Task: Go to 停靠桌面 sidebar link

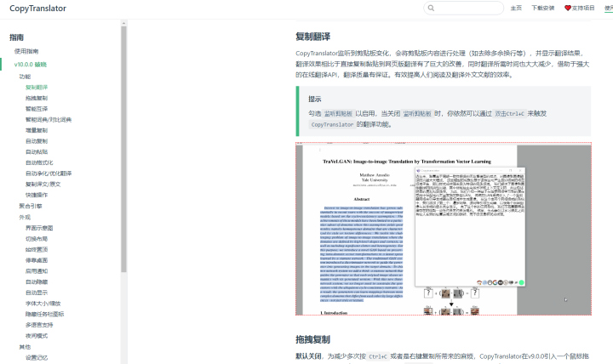Action: 37,260
